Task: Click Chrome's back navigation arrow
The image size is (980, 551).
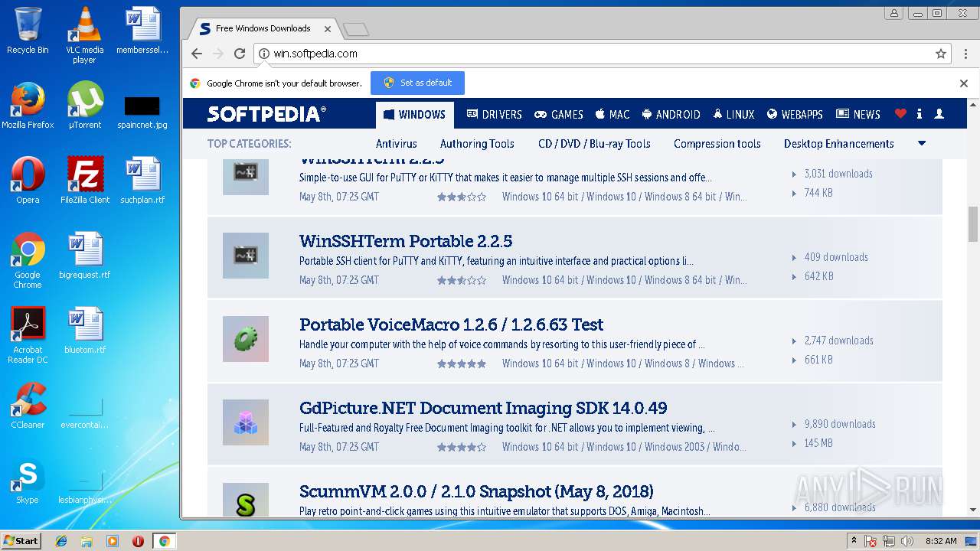Action: [x=197, y=54]
